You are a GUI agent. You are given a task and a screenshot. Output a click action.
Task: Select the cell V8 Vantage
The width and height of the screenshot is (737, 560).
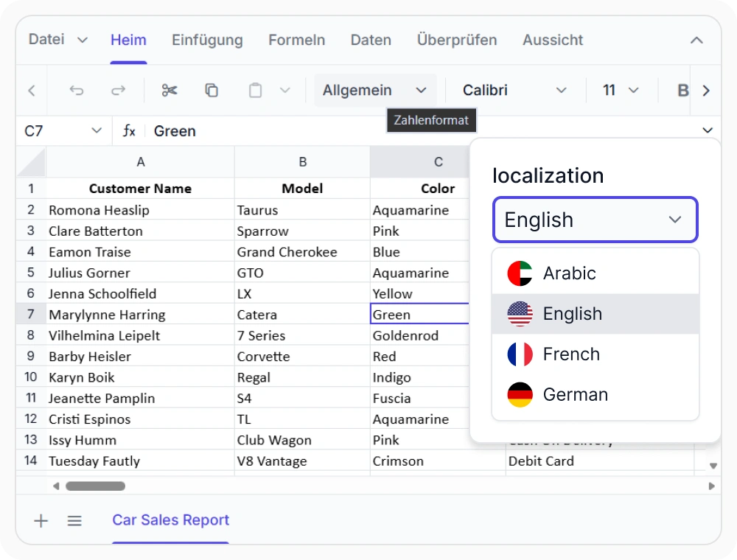(x=302, y=461)
